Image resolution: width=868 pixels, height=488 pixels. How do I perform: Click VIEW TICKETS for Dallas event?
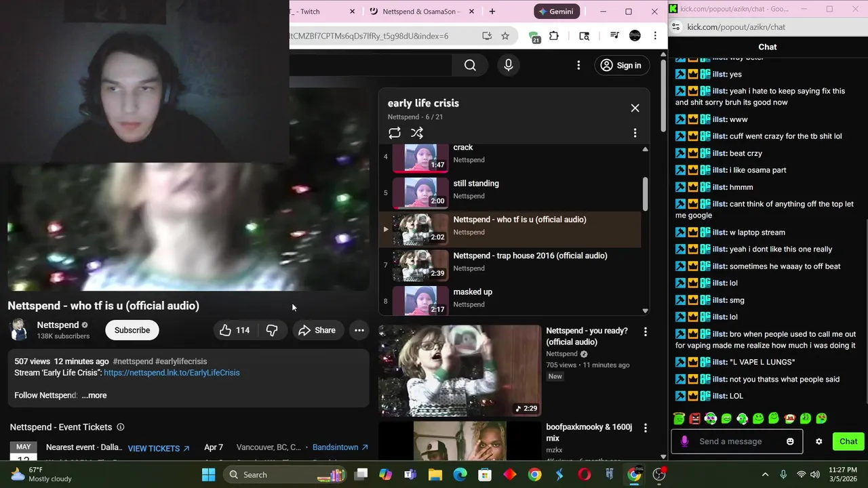(x=159, y=448)
